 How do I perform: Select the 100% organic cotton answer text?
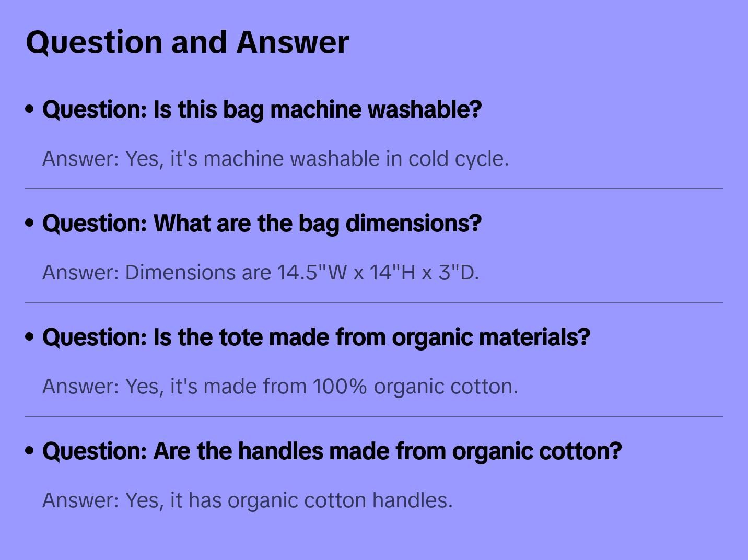click(x=280, y=387)
